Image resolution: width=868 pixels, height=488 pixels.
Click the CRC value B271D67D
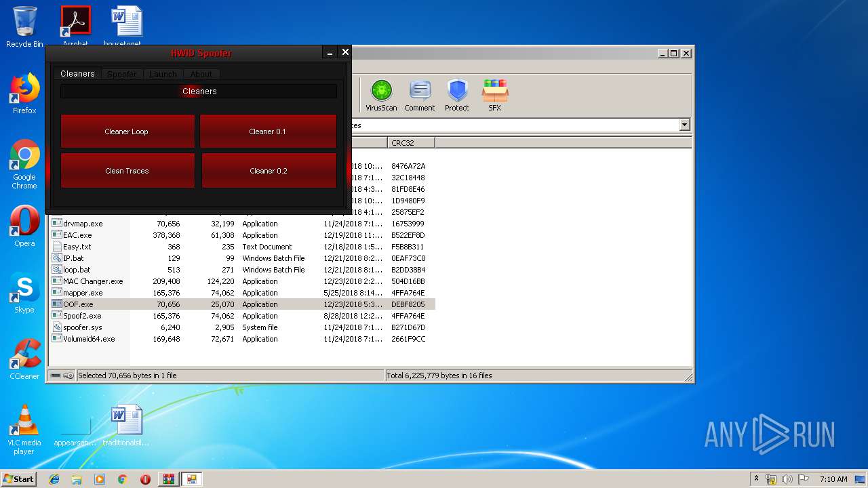[408, 327]
